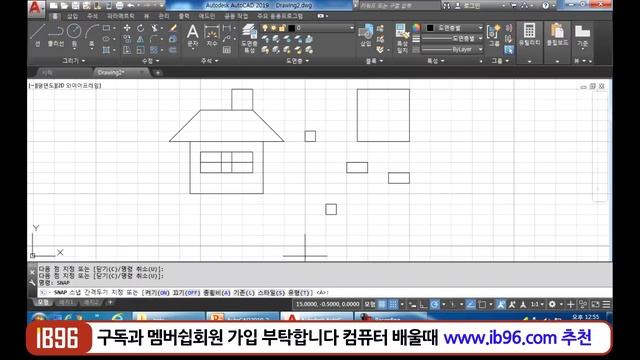Open the 관리 (Manage) ribbon tab
Viewport: 640px width, 360px height.
click(x=164, y=16)
